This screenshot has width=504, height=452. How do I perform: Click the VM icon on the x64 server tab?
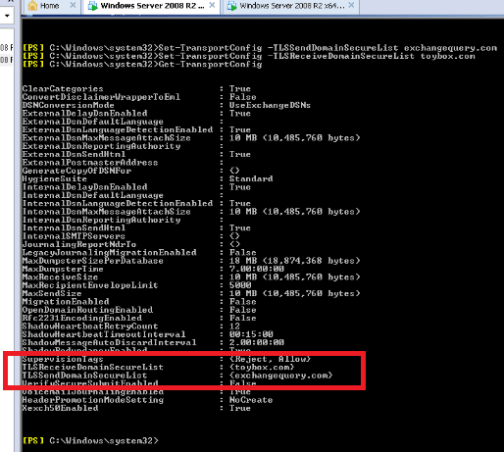(232, 6)
